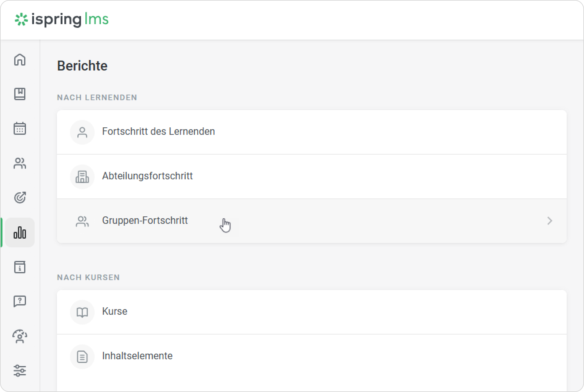Open the target goal icon in sidebar
584x392 pixels.
click(x=20, y=198)
